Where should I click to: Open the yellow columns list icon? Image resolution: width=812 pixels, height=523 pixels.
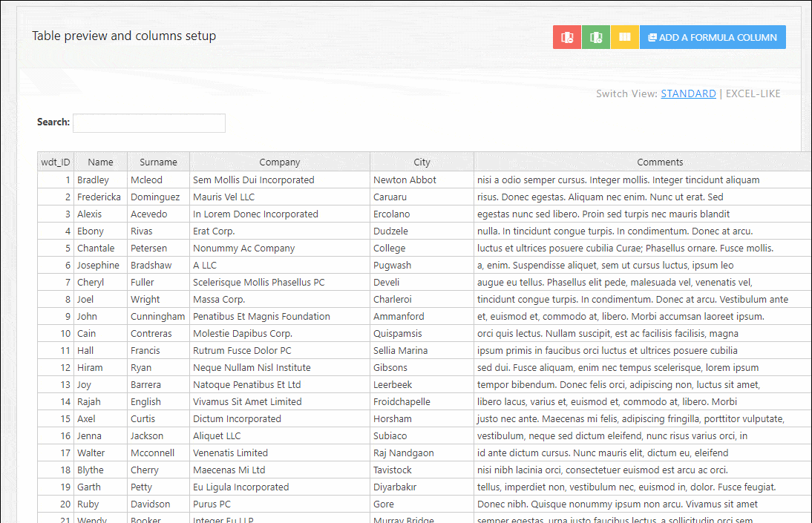click(625, 37)
